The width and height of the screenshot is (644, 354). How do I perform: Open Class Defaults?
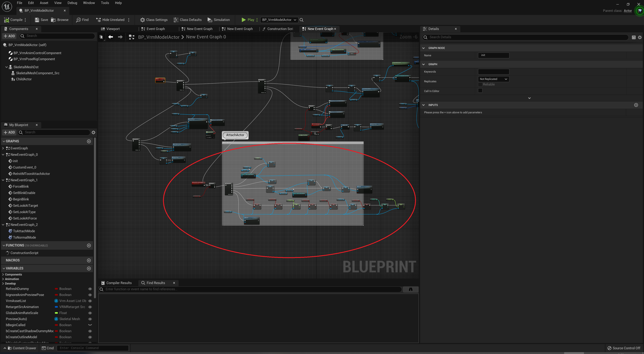[187, 20]
